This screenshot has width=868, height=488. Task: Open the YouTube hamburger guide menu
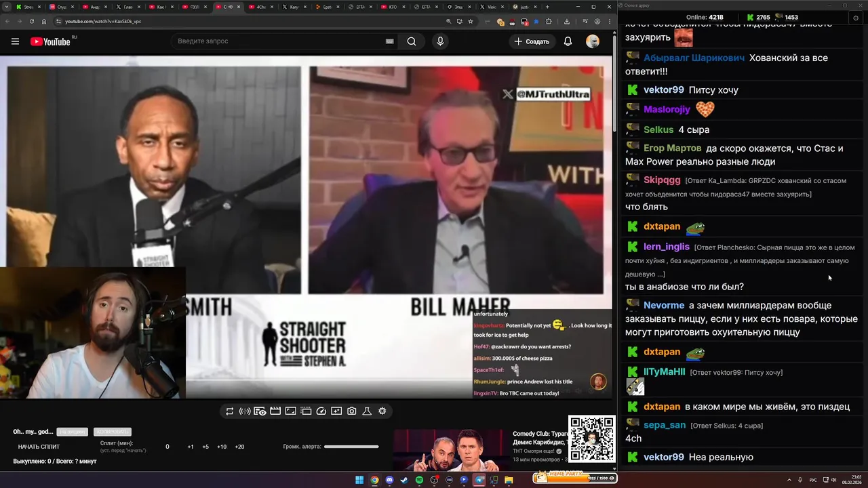[x=15, y=41]
